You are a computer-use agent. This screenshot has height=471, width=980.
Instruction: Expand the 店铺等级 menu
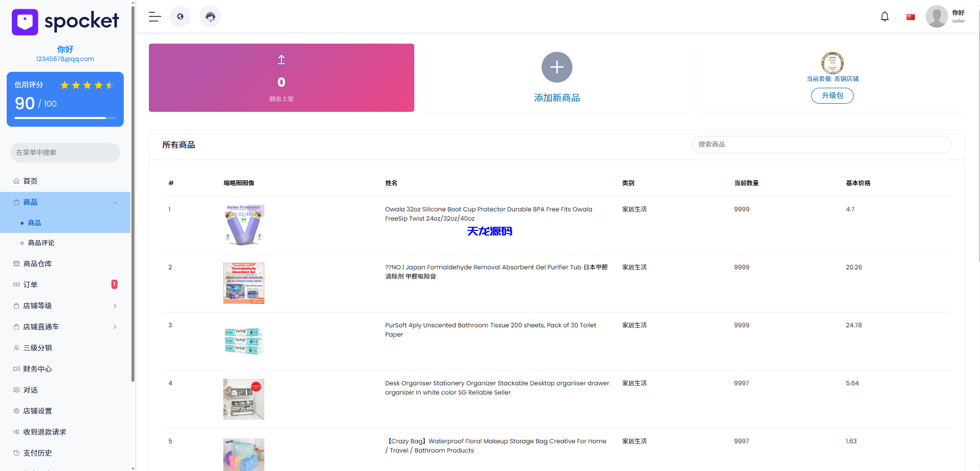[114, 305]
